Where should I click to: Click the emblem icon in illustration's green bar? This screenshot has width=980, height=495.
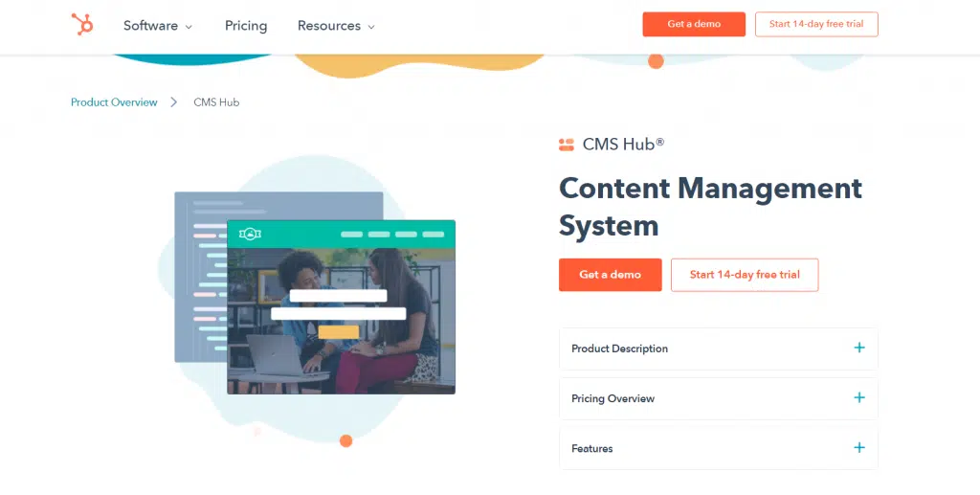tap(250, 234)
